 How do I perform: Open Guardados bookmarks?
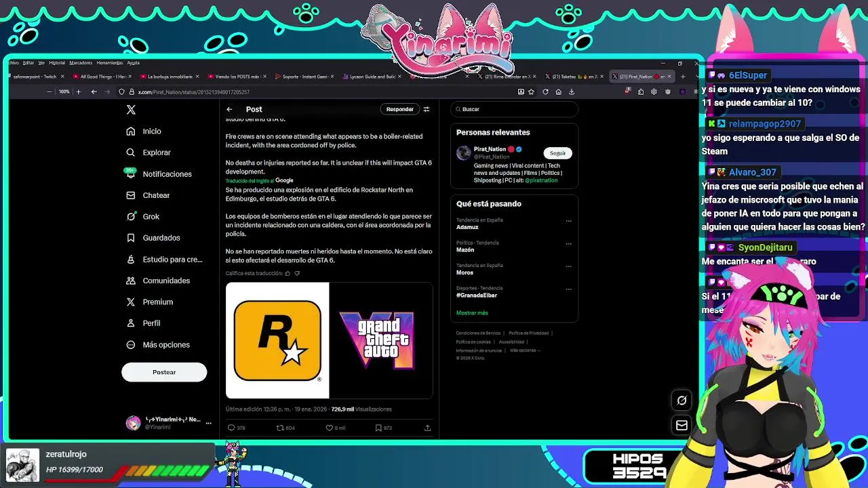point(153,238)
